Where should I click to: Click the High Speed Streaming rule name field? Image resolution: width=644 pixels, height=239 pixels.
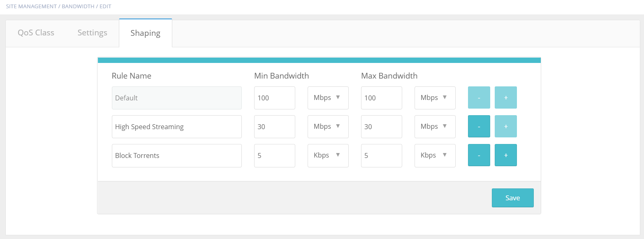(x=177, y=127)
